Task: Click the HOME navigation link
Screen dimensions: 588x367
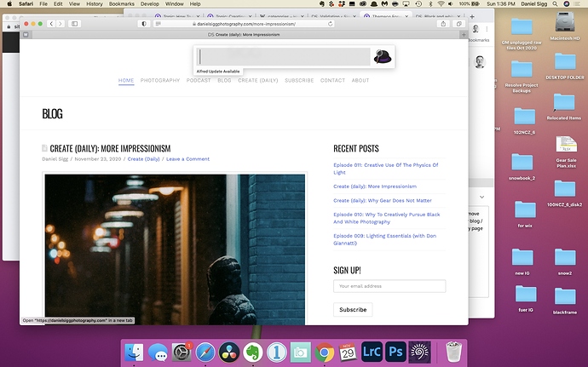Action: pos(126,80)
